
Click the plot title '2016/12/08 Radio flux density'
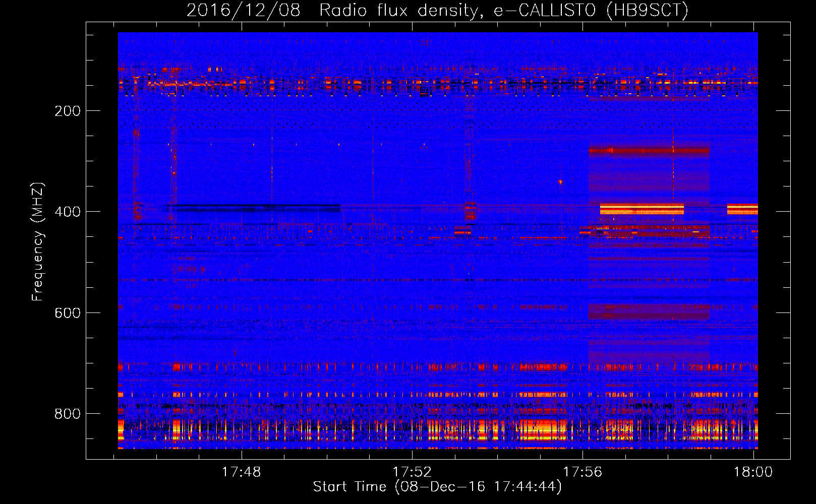[437, 10]
